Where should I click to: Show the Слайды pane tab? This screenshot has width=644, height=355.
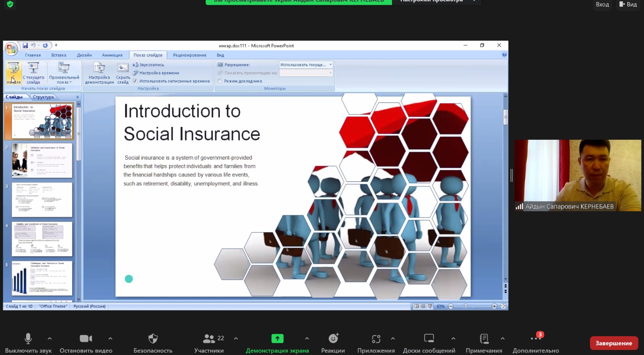(x=14, y=97)
